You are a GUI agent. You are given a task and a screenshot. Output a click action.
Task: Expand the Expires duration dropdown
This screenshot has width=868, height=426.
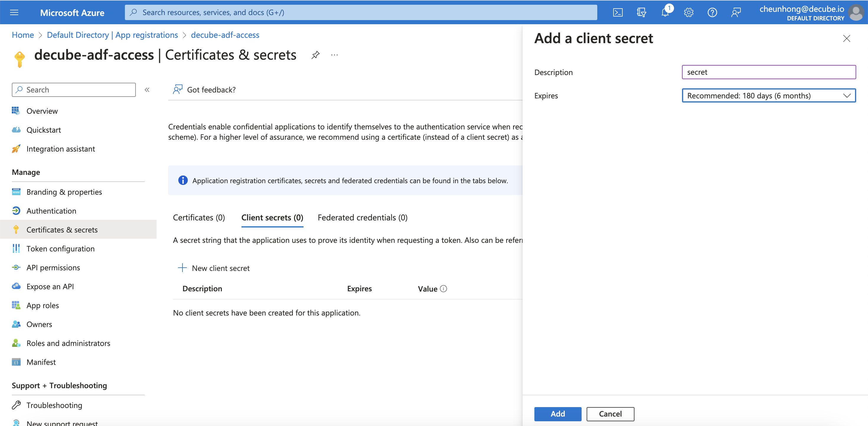coord(768,96)
